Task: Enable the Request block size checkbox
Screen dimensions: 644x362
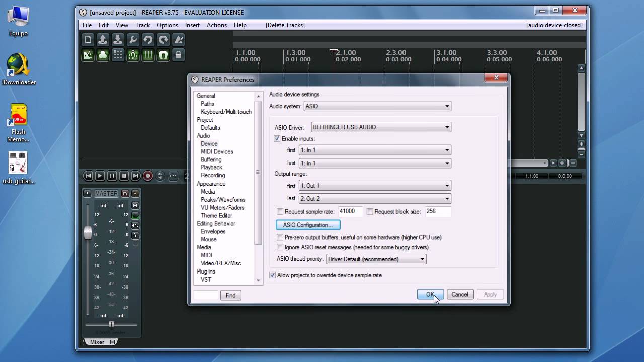Action: 370,212
